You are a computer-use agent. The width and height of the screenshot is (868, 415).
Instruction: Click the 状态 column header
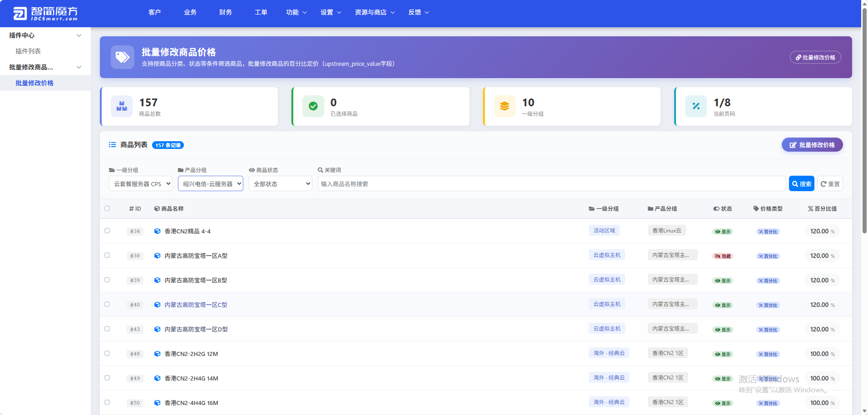(x=723, y=209)
